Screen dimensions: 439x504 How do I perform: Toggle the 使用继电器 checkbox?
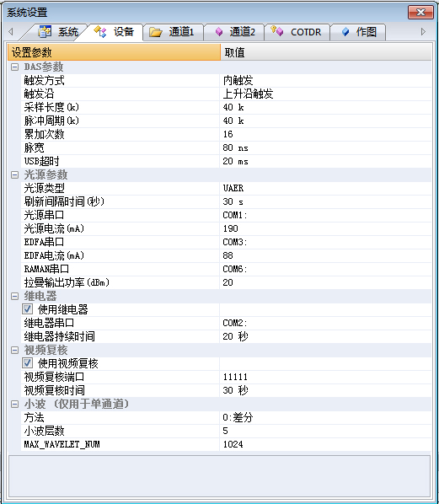pos(28,309)
